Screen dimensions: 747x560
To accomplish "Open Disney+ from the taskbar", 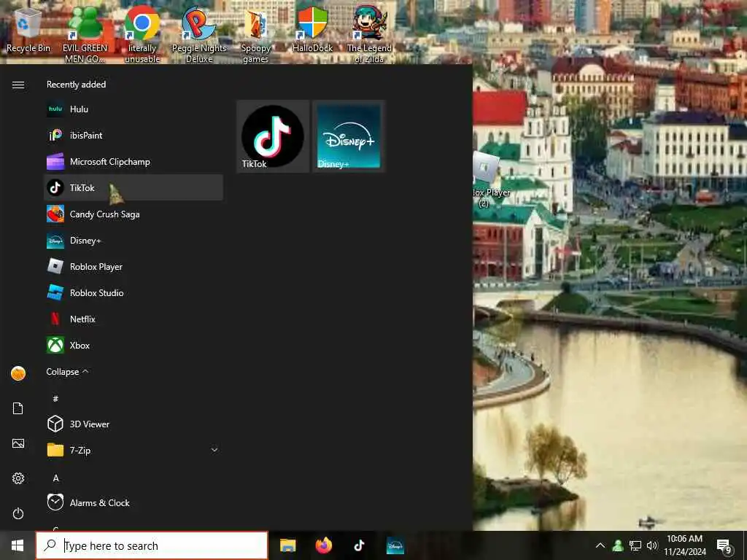I will (x=395, y=545).
